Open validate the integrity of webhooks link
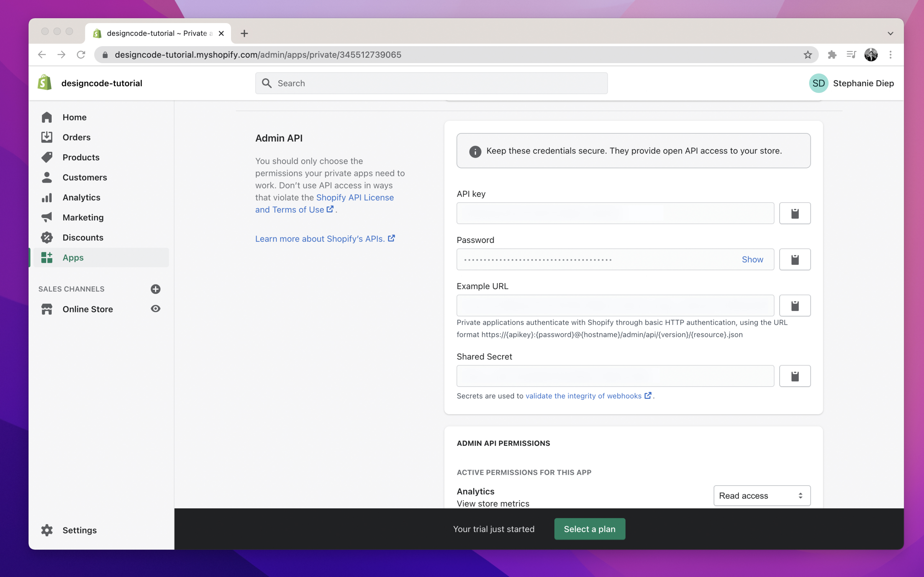924x577 pixels. 583,396
